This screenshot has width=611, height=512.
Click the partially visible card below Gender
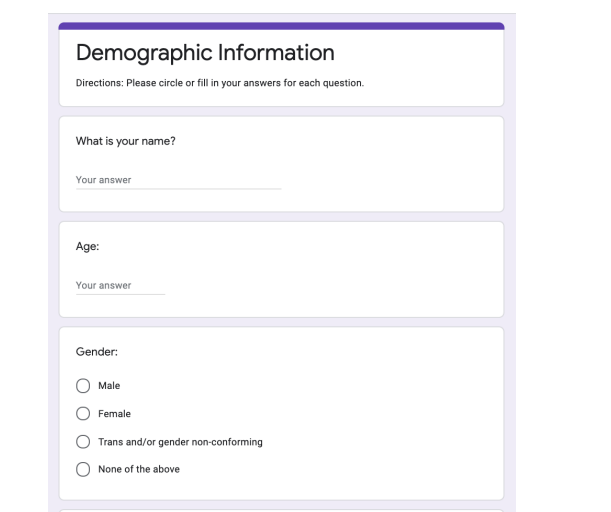281,510
